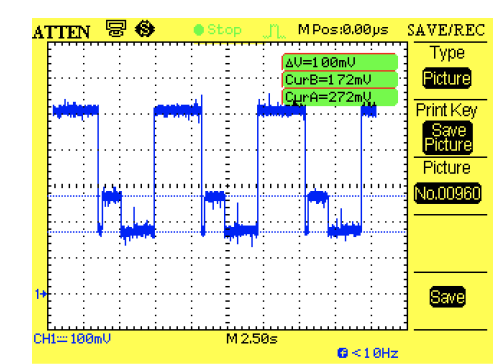The height and width of the screenshot is (364, 493).
Task: Click the printer icon near ATTEN logo
Action: [x=116, y=28]
